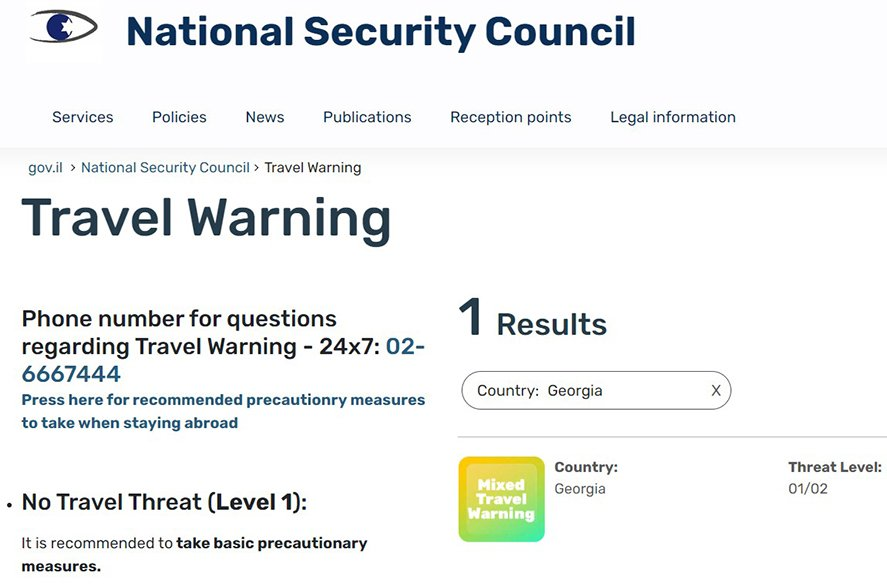Click inside the Country filter field
The height and width of the screenshot is (586, 887).
tap(580, 391)
